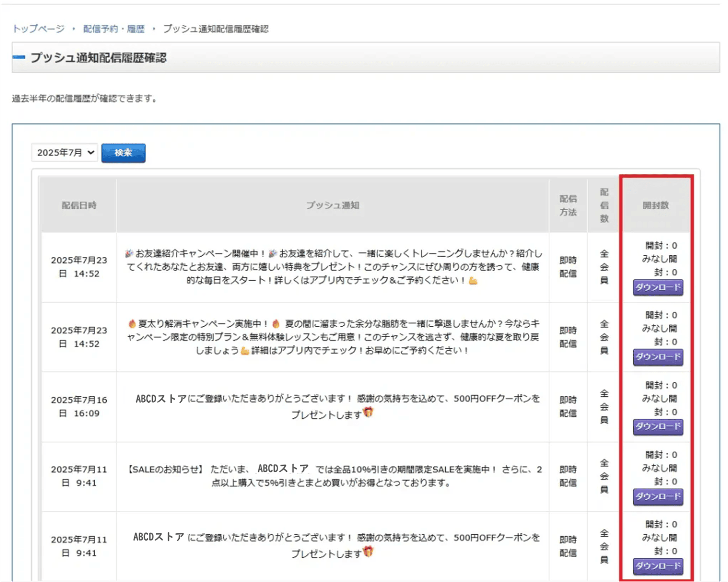Screen dimensions: 728x582
Task: Click ダウンロード for the July 16 16:09 notification
Action: tap(658, 426)
